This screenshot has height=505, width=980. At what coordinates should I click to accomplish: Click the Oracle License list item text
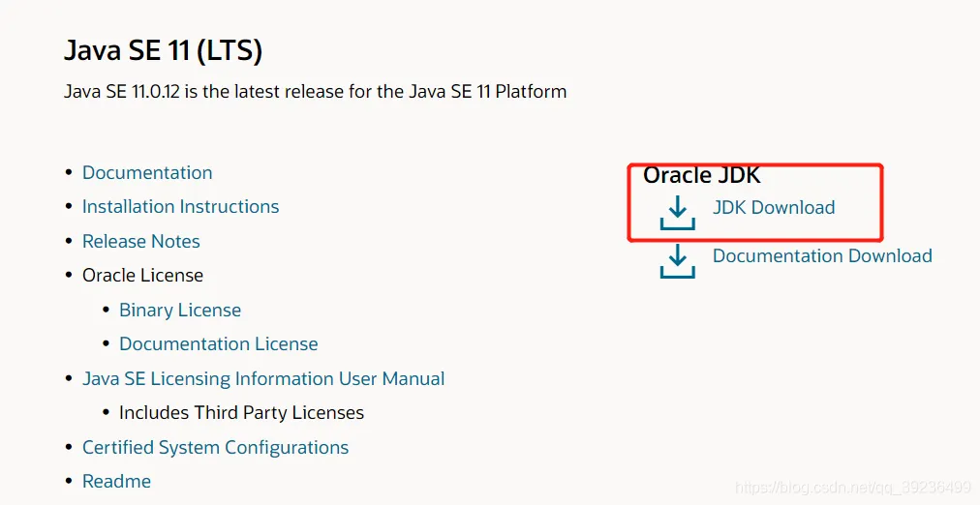click(142, 276)
